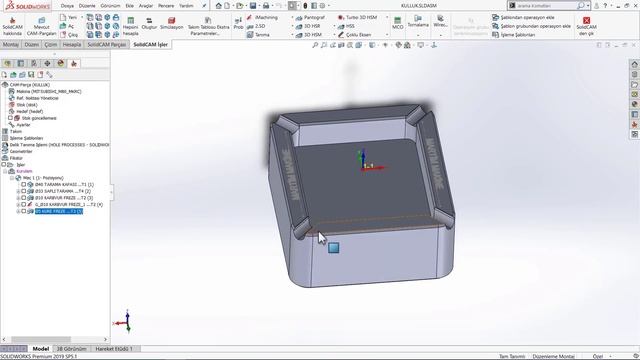The height and width of the screenshot is (360, 640).
Task: Open the search commands dropdown arrow
Action: (x=588, y=6)
